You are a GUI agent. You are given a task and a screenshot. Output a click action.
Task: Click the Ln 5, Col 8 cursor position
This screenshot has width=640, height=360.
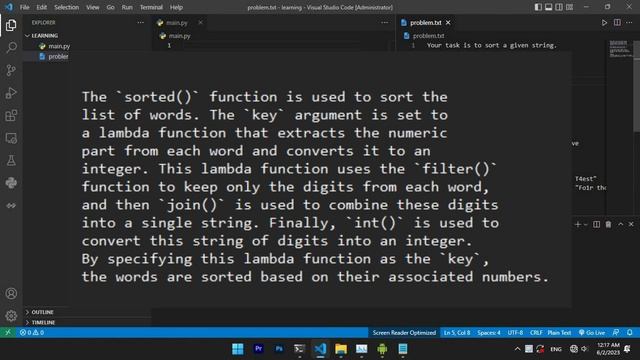tap(457, 332)
